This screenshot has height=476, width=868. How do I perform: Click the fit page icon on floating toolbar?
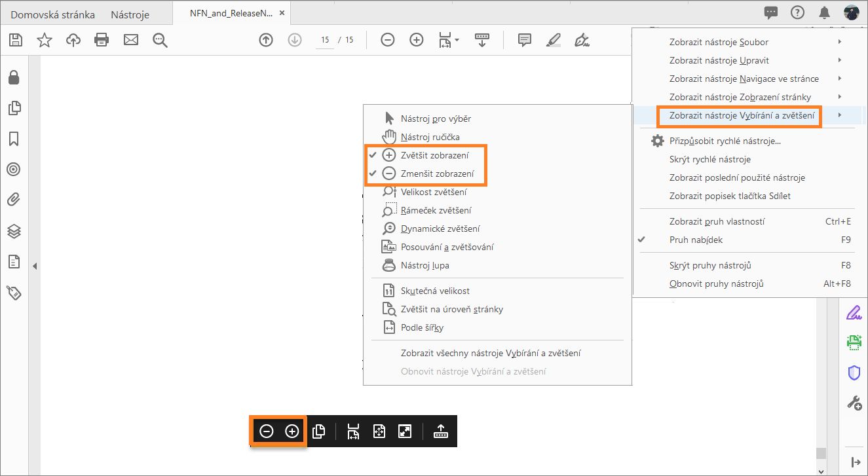pos(379,431)
